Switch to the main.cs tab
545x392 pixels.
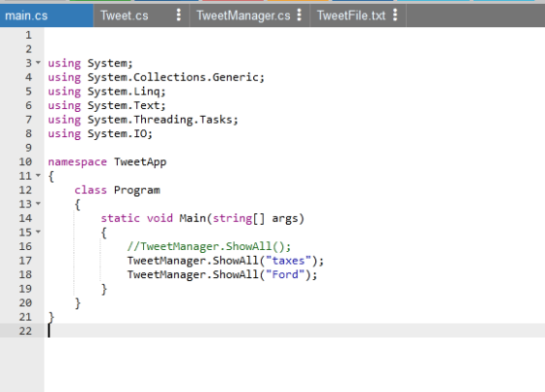[47, 16]
